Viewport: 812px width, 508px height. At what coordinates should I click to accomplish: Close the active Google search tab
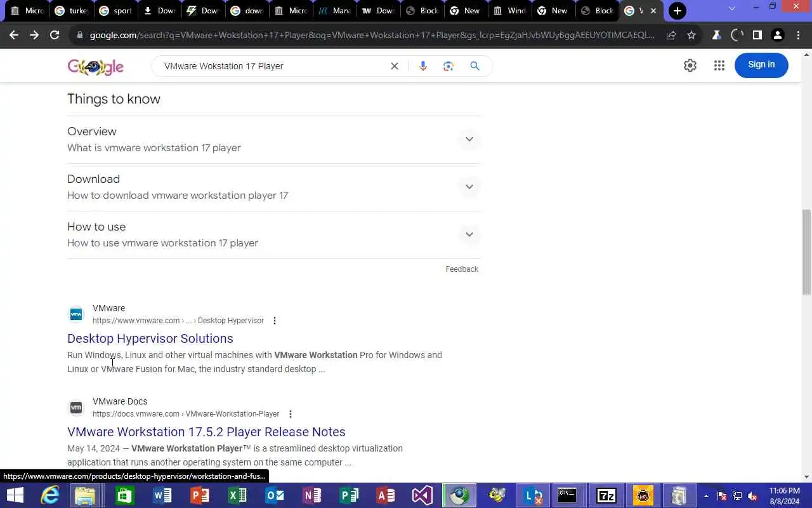[x=653, y=11]
